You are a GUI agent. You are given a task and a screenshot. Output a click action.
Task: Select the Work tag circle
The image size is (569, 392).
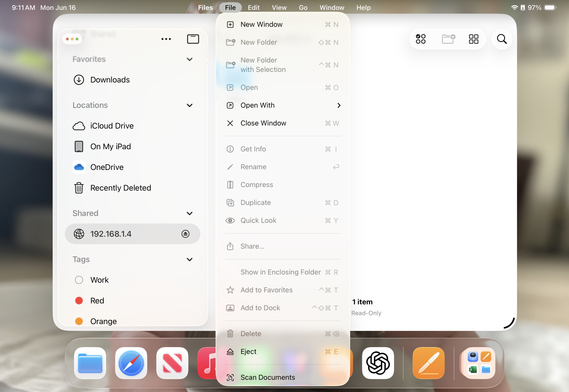coord(79,280)
